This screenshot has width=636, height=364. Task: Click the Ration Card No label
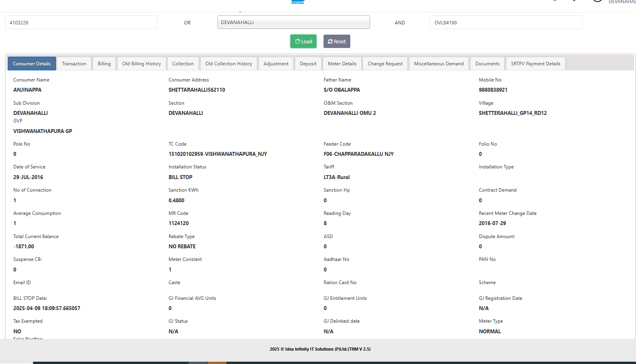tap(340, 283)
